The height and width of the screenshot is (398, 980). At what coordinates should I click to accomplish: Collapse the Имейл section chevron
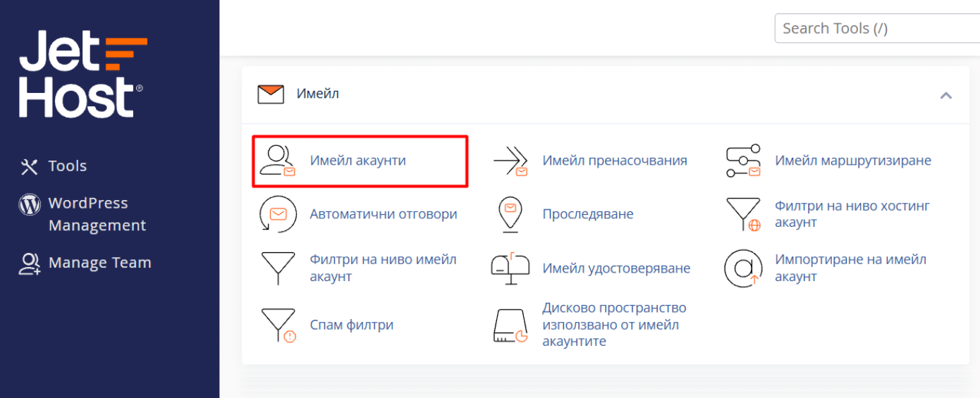point(946,95)
